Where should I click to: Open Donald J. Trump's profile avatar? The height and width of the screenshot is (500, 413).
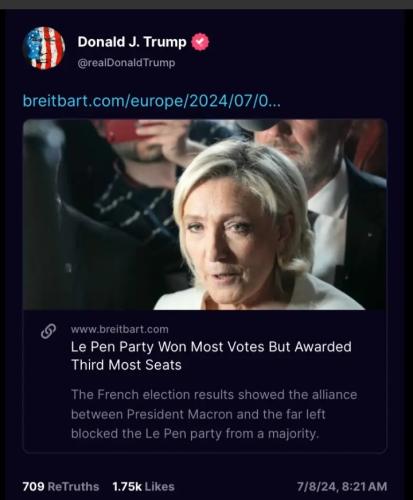(44, 48)
